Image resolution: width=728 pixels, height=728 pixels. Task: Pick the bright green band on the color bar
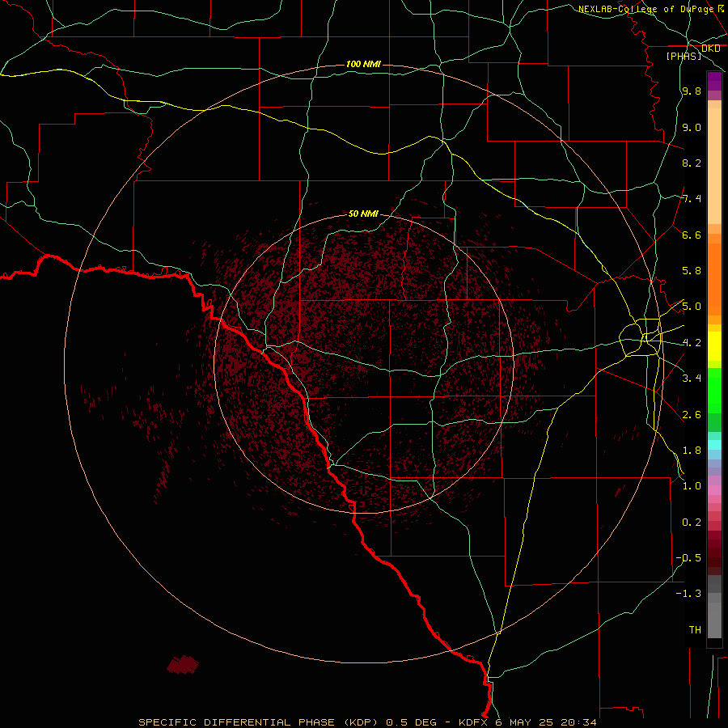pos(714,390)
